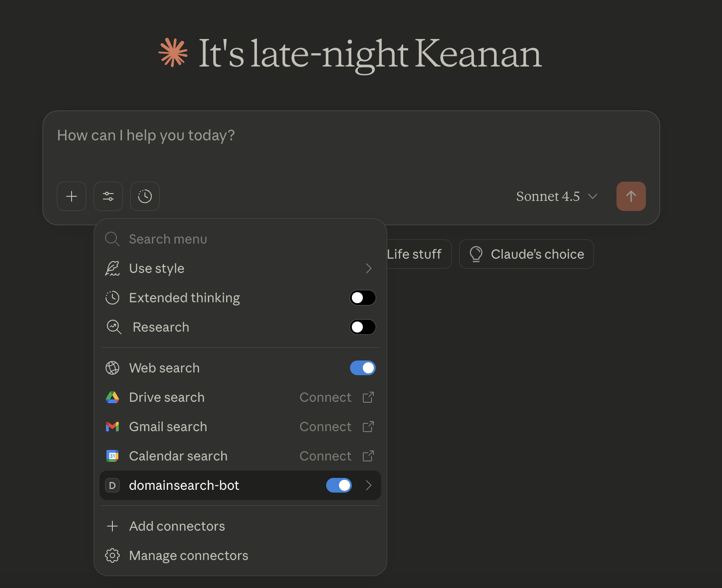Click the Extended thinking label

point(184,298)
